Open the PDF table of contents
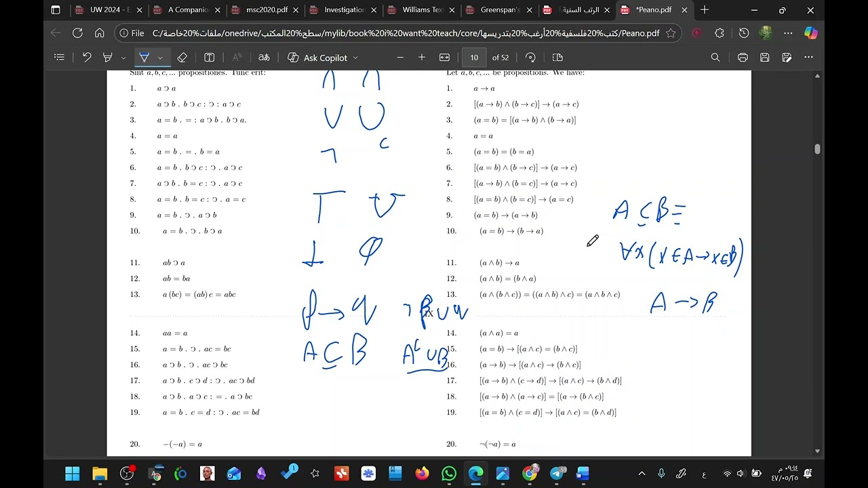Image resolution: width=868 pixels, height=488 pixels. tap(59, 58)
